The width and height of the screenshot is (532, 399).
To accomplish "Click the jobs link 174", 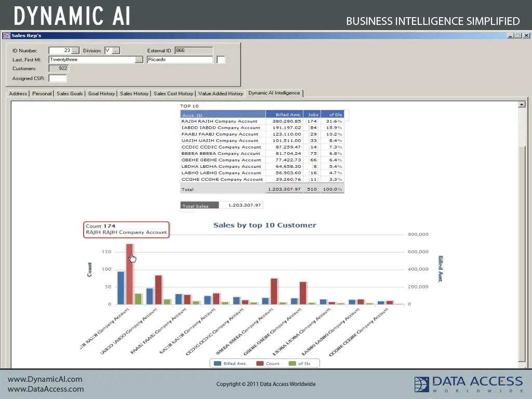I will click(312, 121).
